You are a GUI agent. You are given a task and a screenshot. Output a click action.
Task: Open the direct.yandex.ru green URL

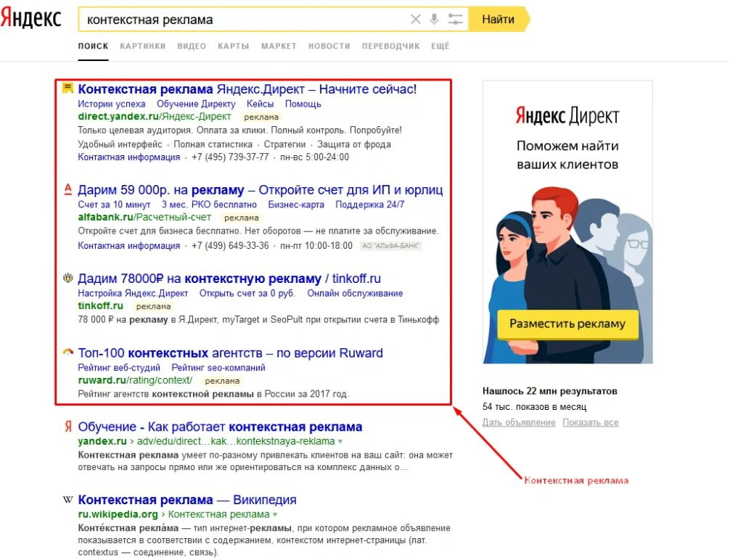coord(154,116)
